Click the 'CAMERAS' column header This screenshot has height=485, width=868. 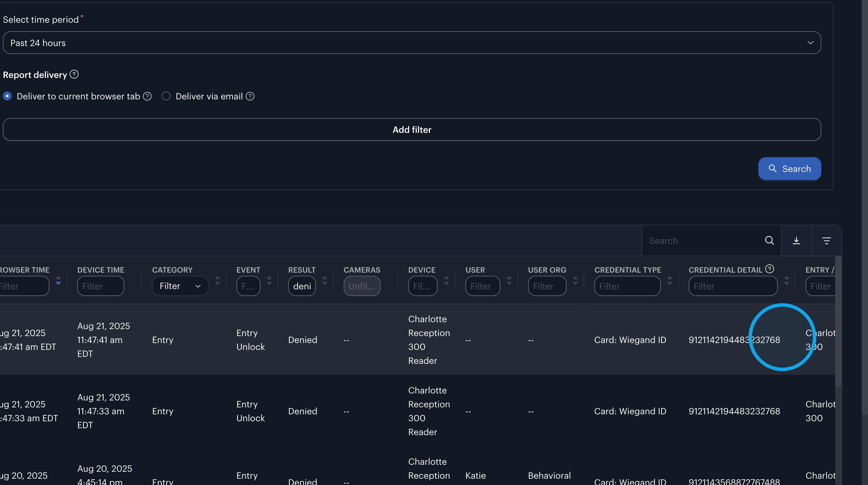click(362, 270)
